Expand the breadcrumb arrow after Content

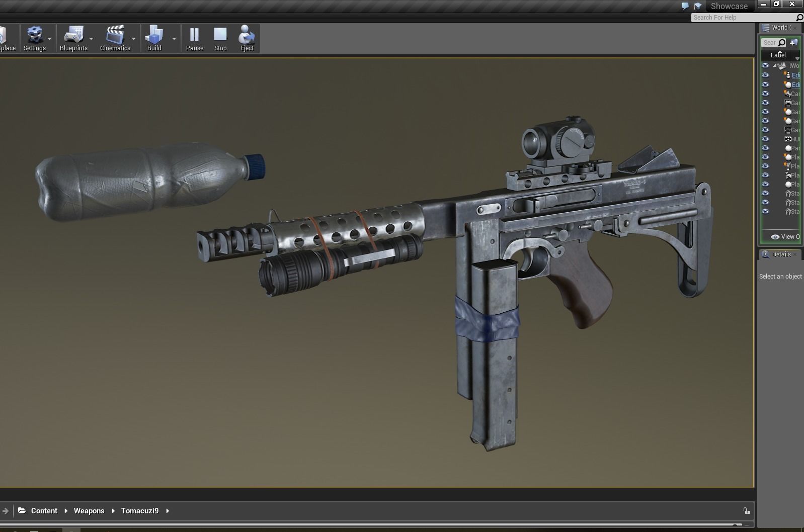tap(66, 511)
